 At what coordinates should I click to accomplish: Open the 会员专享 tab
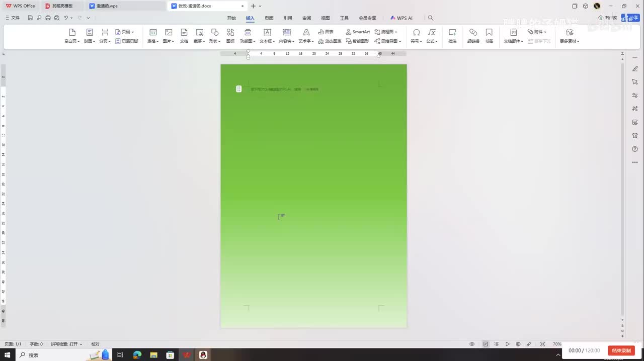367,18
